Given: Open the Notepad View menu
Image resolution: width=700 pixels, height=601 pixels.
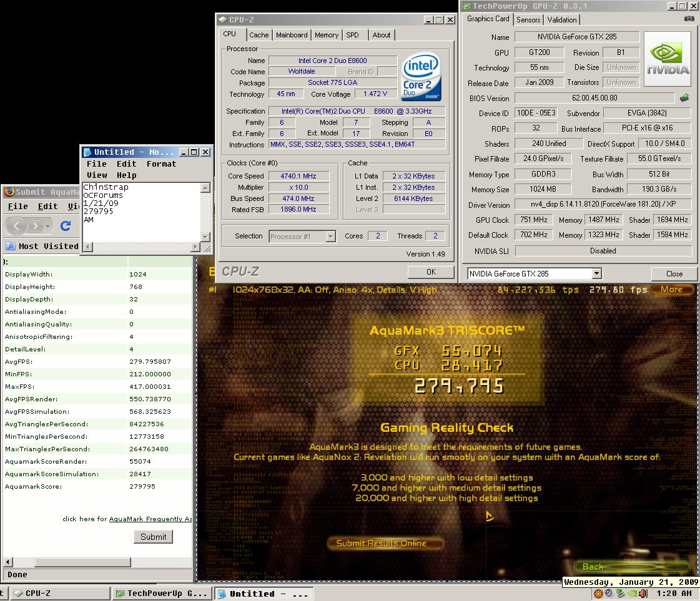Looking at the screenshot, I should [x=96, y=175].
